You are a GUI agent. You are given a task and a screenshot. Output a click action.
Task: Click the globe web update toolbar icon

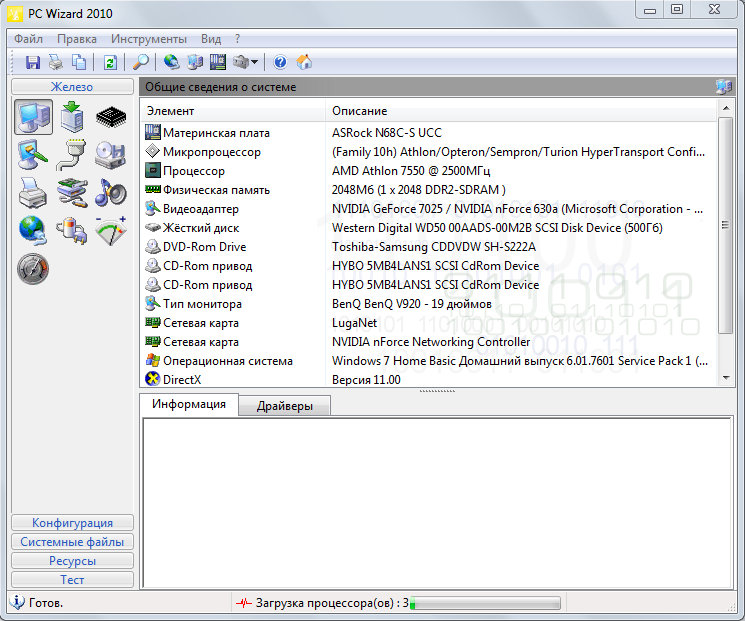[172, 62]
